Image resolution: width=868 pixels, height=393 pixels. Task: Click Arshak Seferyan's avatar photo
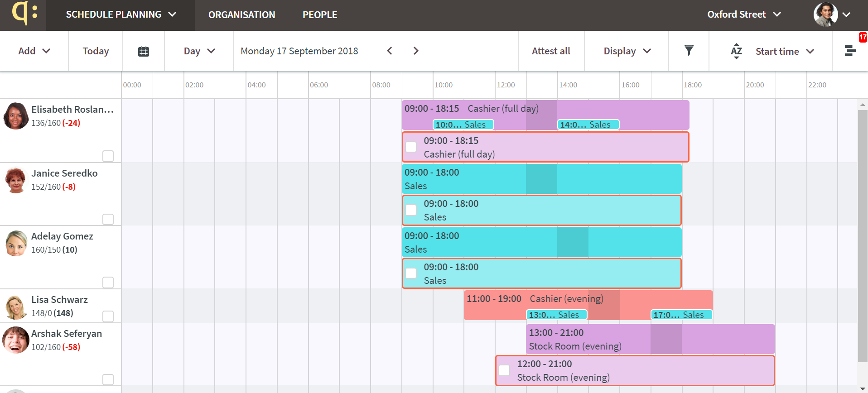tap(16, 340)
